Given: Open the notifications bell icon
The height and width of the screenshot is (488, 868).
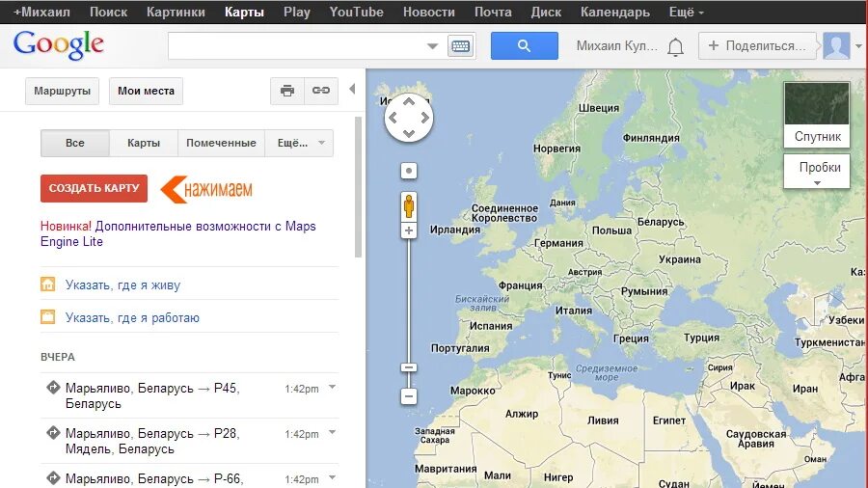Looking at the screenshot, I should point(675,47).
